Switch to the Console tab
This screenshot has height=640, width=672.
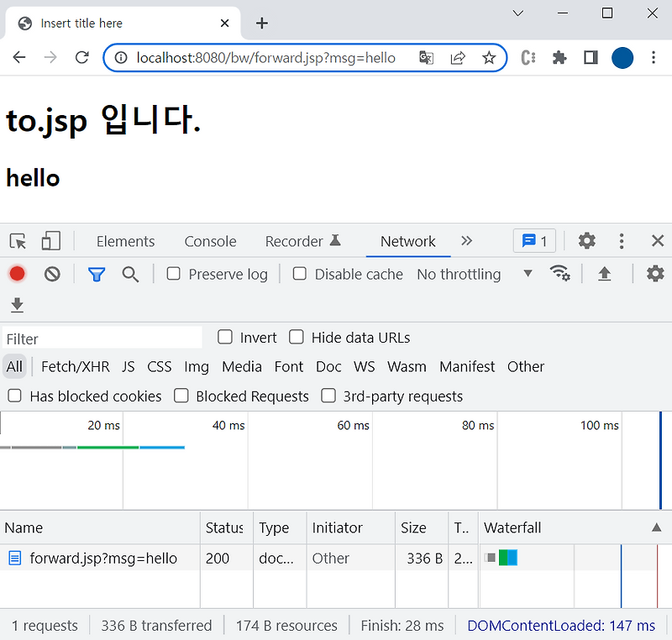point(209,241)
